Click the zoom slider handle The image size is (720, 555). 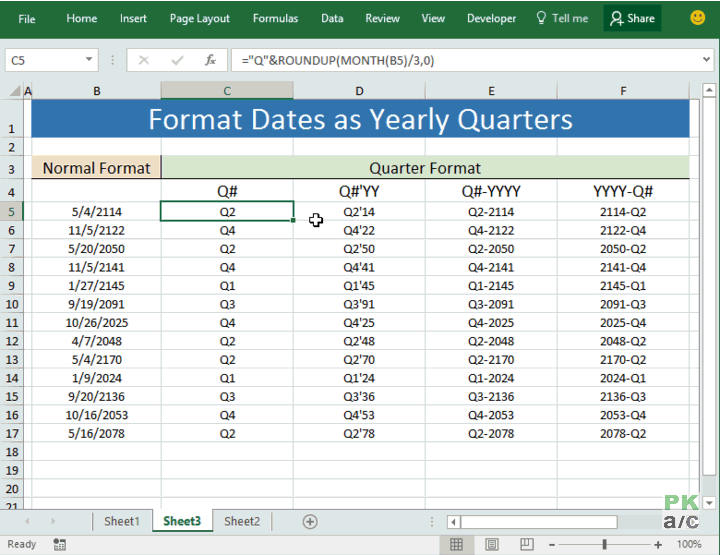coord(605,545)
